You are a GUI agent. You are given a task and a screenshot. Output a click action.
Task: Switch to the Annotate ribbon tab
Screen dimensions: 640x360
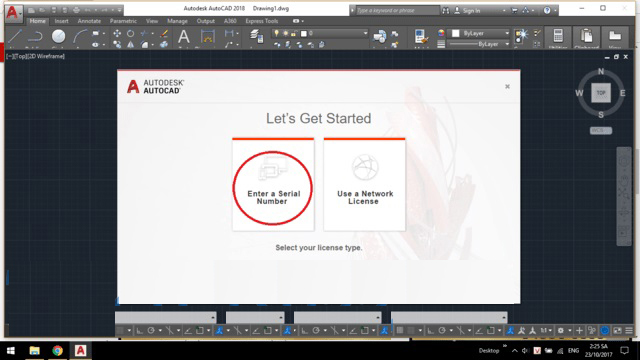click(89, 21)
